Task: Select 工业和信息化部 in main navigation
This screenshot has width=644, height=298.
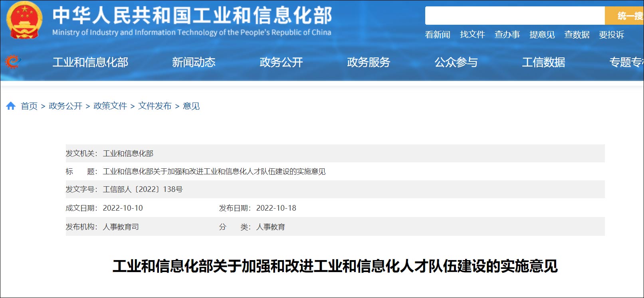Action: pos(90,62)
